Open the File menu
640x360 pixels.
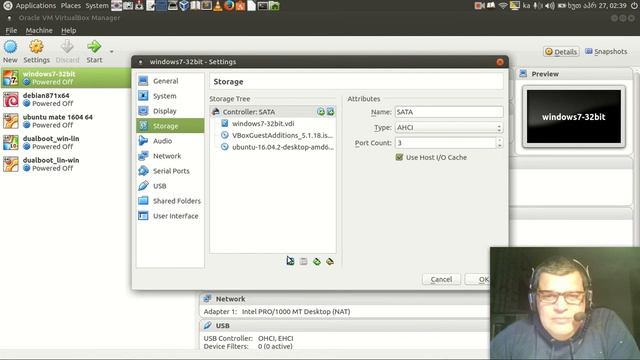(x=11, y=30)
